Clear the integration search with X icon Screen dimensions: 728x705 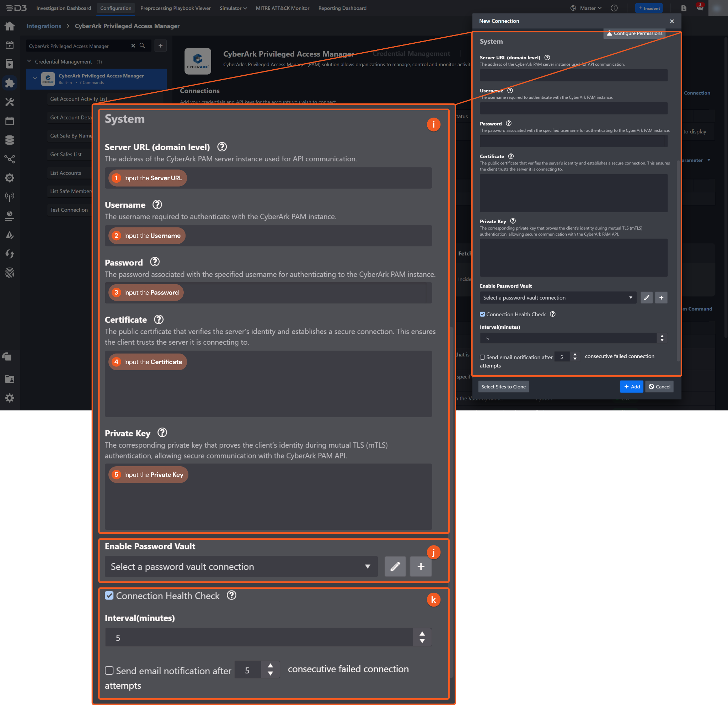point(133,46)
